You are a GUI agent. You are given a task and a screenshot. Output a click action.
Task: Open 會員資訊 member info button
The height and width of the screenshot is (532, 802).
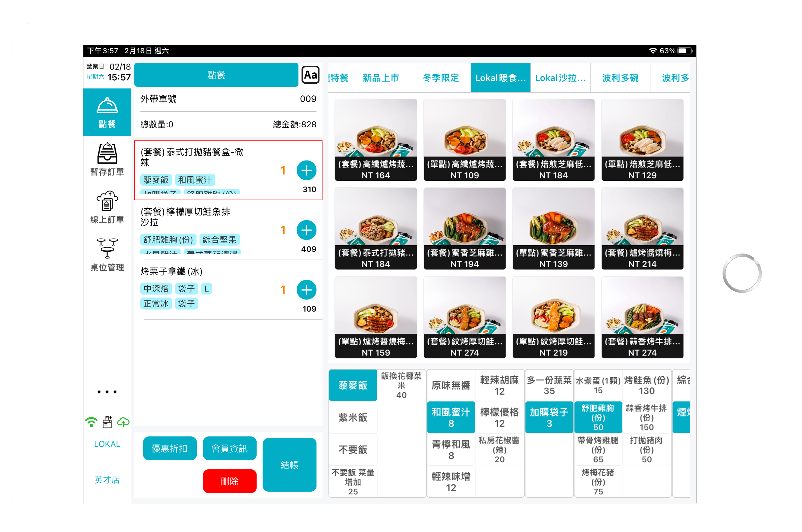229,448
